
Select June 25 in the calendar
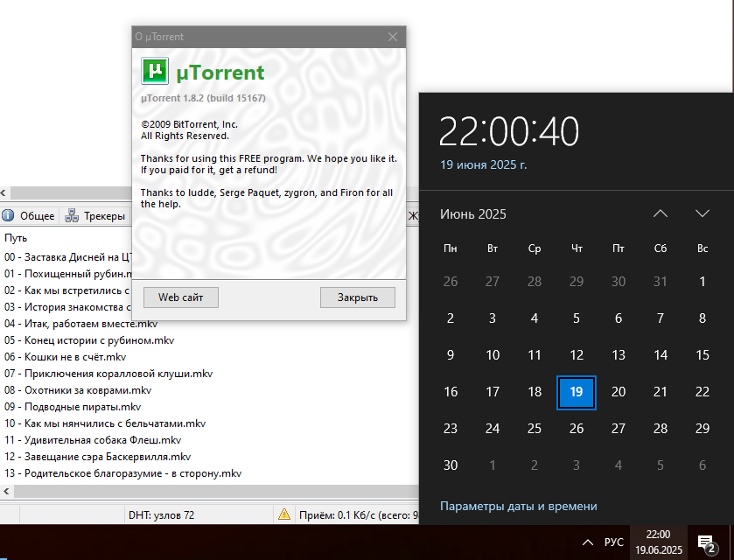coord(535,429)
